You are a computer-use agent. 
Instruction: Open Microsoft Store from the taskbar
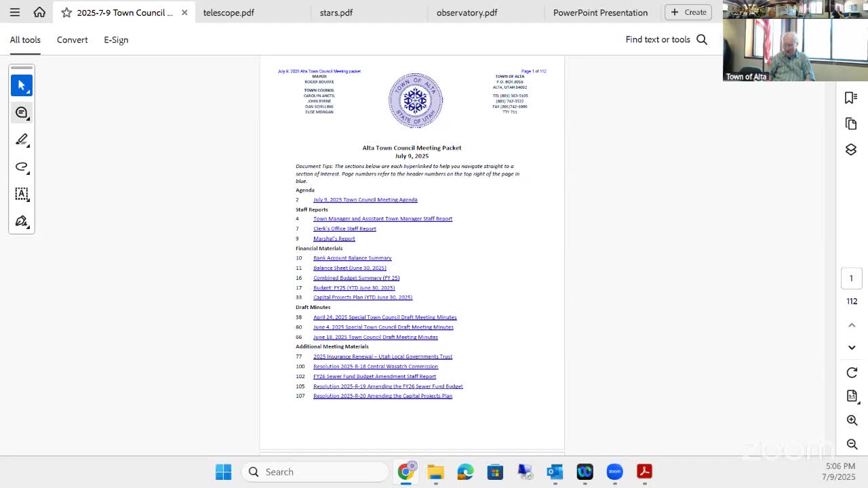click(x=495, y=472)
